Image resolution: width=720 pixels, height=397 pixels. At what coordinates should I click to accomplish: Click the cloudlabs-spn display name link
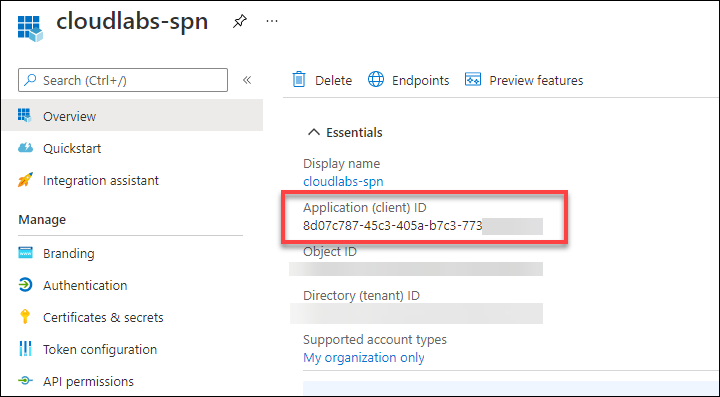(343, 181)
